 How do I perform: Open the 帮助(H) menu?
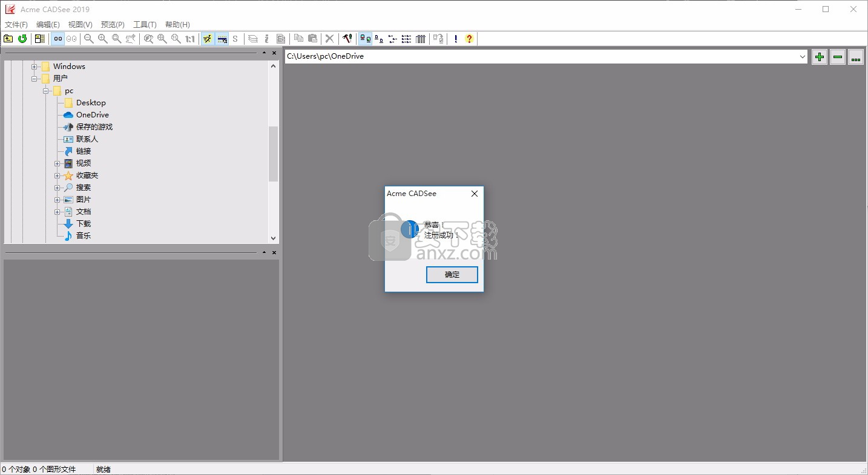coord(177,25)
